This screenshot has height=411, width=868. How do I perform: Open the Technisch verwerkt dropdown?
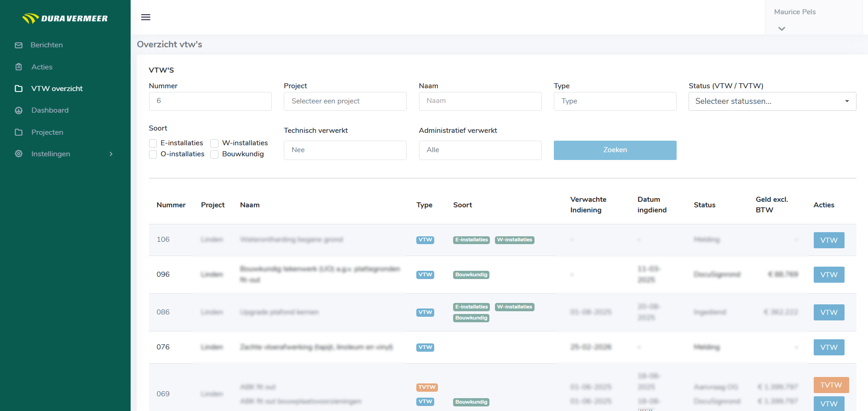pos(345,150)
